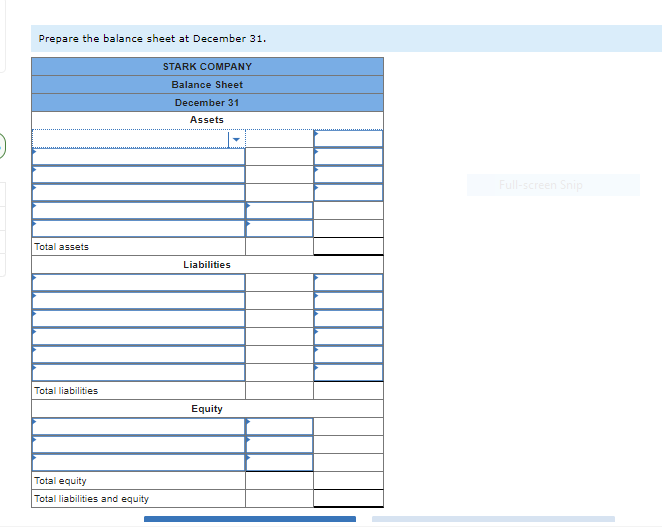Click the 'Equity' section heading
This screenshot has height=529, width=662.
point(207,409)
